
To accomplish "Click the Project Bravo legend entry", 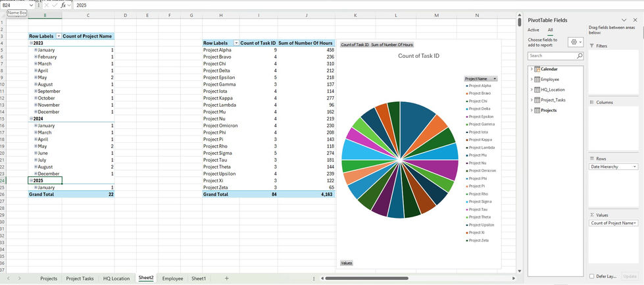I will point(478,93).
